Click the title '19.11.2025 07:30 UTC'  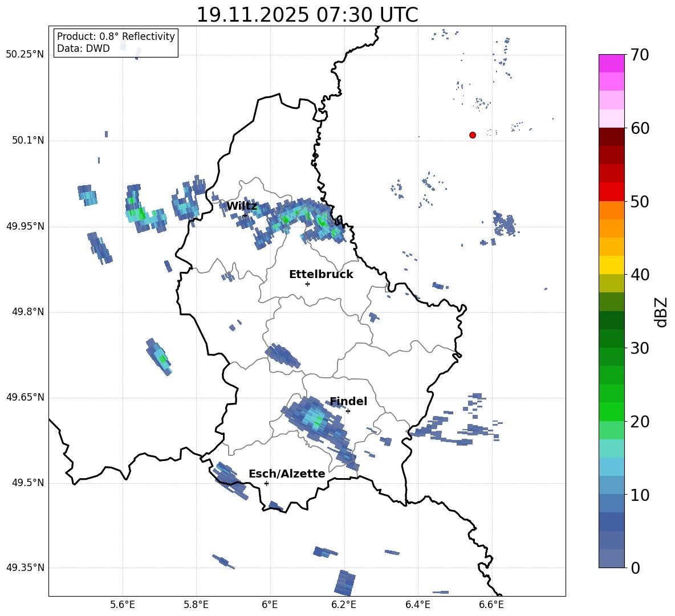pyautogui.click(x=307, y=15)
